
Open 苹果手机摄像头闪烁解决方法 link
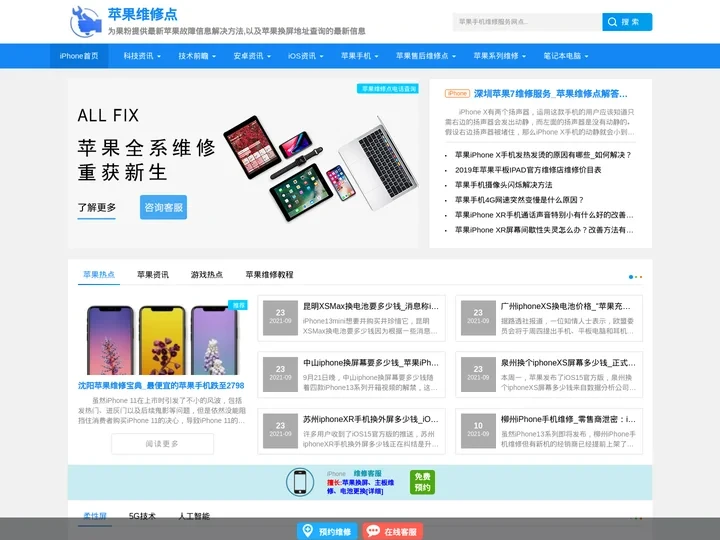503,185
